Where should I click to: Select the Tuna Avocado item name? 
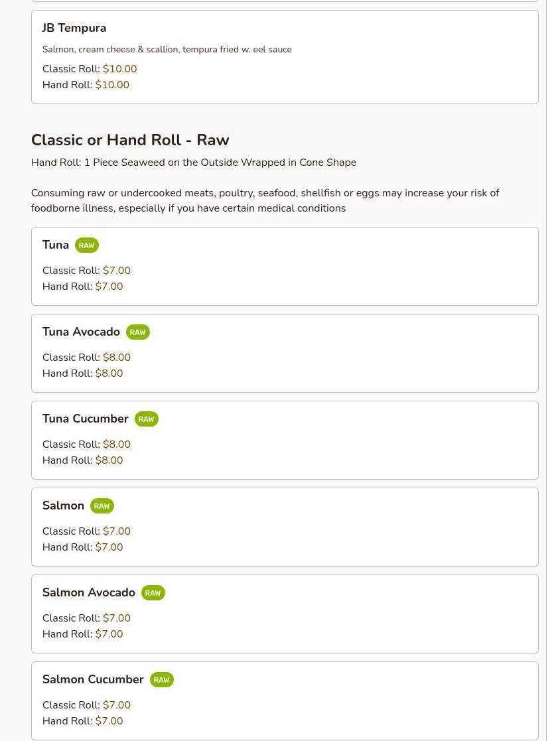[81, 332]
